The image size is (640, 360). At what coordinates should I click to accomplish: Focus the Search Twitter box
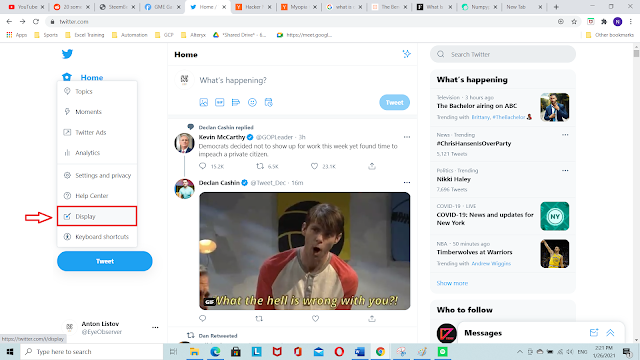(x=503, y=54)
